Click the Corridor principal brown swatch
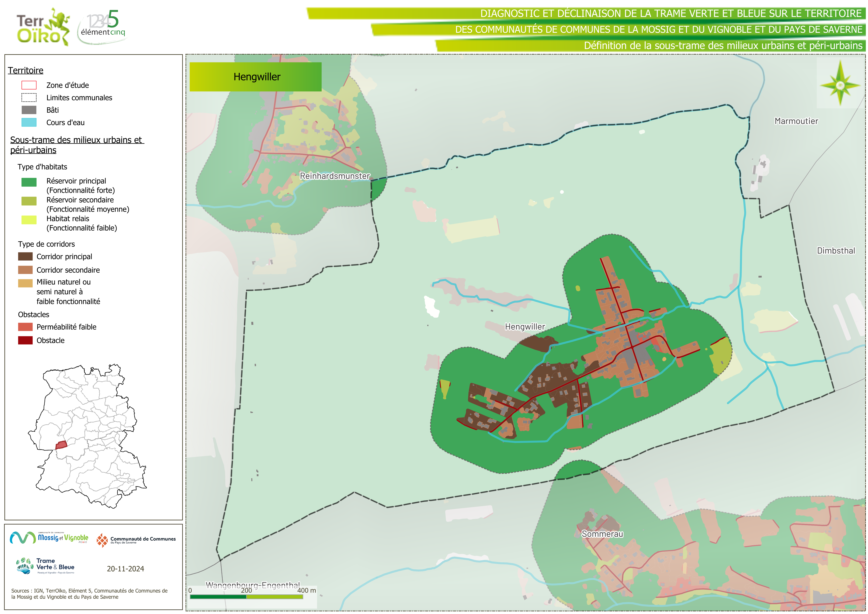The height and width of the screenshot is (614, 868). point(25,256)
